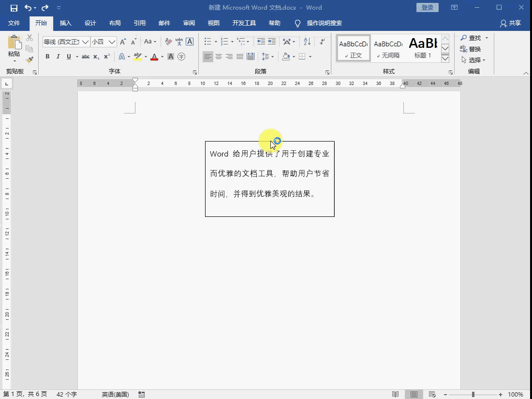Apply the red font color

(154, 57)
